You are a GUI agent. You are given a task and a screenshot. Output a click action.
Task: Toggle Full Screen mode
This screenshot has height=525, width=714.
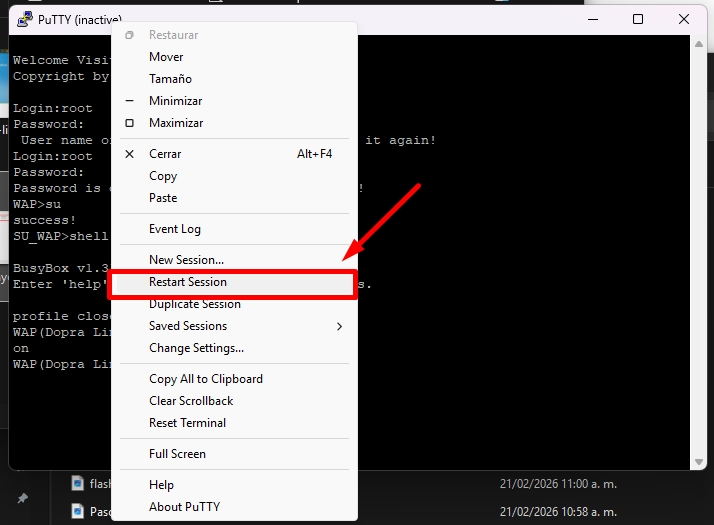pyautogui.click(x=177, y=454)
